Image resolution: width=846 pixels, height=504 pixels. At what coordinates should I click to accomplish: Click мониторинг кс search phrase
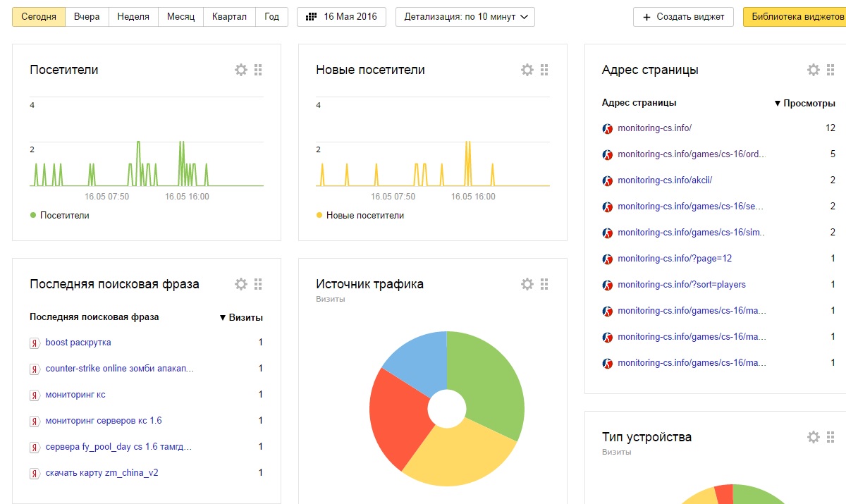coord(75,395)
